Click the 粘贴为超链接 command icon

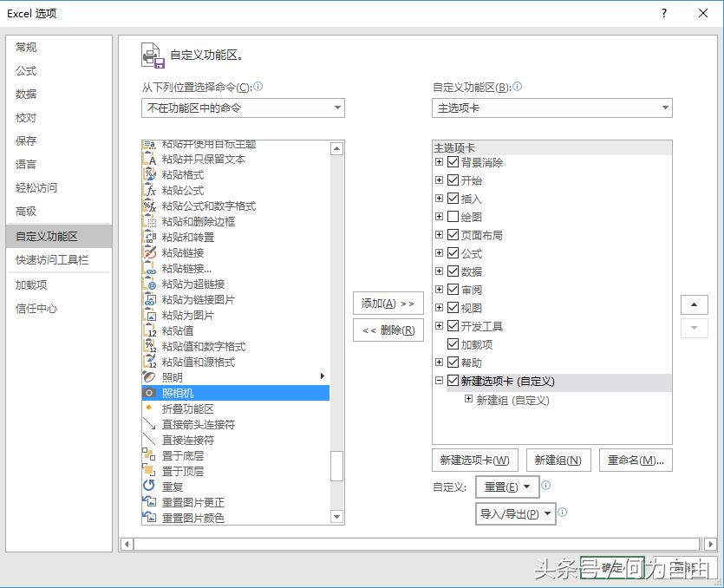click(x=149, y=284)
